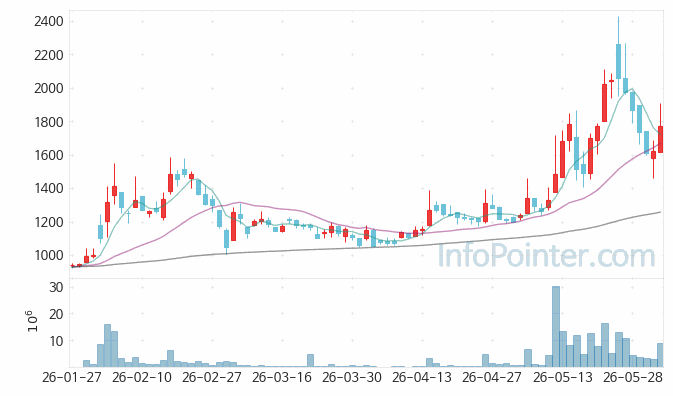673x396 pixels.
Task: Select the 26-05-28 date label
Action: tap(632, 378)
